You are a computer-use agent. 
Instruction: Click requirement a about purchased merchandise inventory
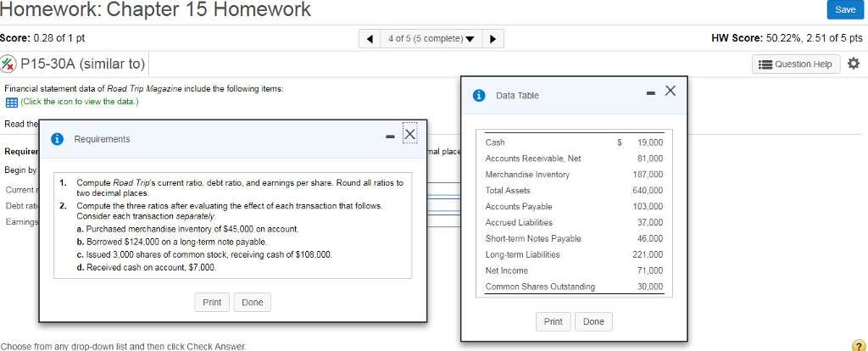click(x=188, y=229)
